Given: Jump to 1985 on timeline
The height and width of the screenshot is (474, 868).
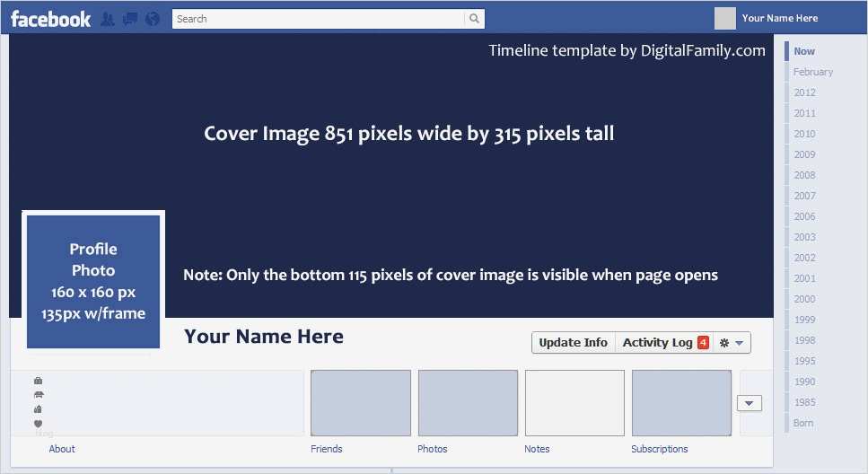Looking at the screenshot, I should tap(804, 402).
